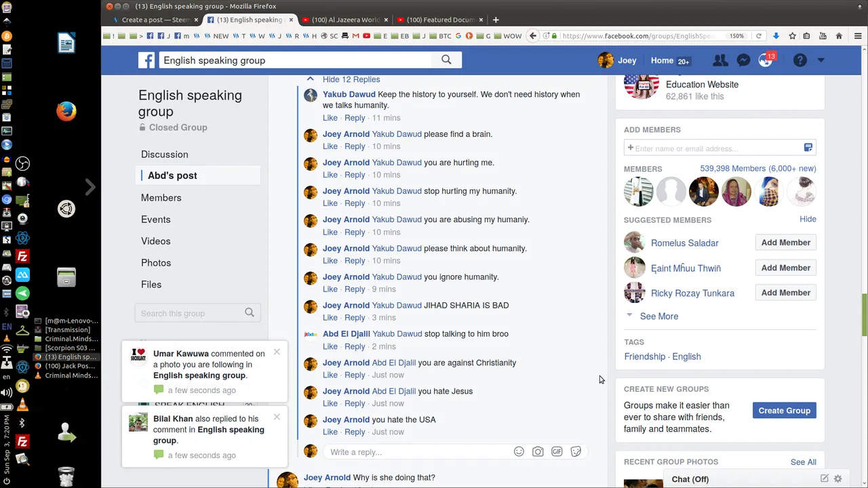Viewport: 868px width, 488px height.
Task: Launch Firefox from desktop icon
Action: 66,111
